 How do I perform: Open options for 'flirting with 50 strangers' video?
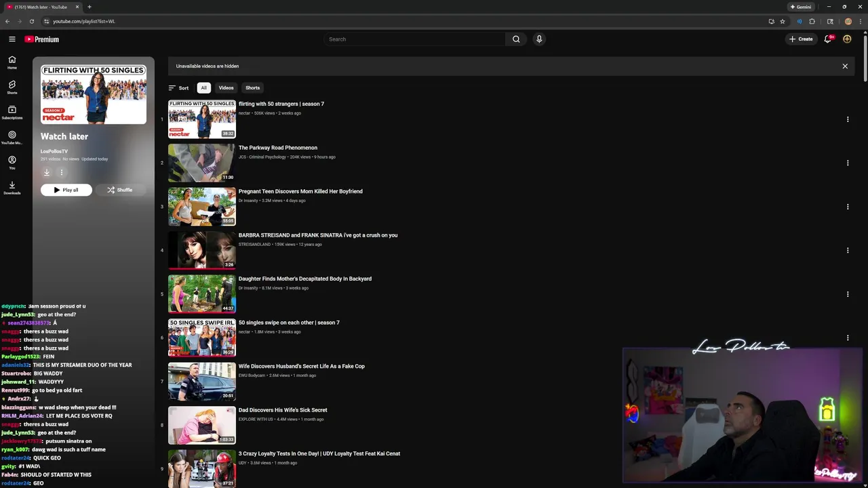pos(848,119)
